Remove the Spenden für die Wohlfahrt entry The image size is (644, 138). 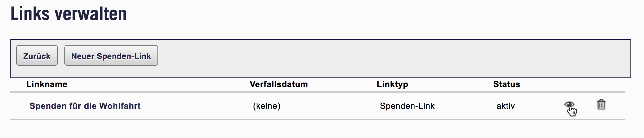click(x=601, y=105)
